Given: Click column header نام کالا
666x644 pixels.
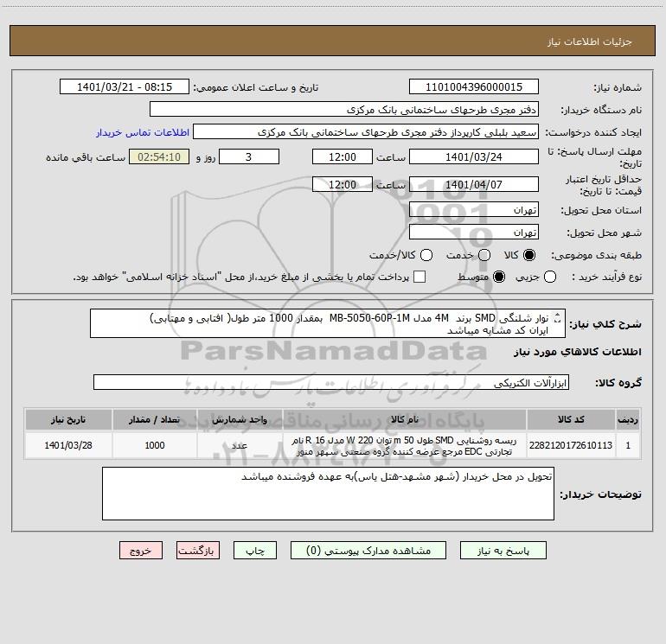Looking at the screenshot, I should pyautogui.click(x=405, y=419).
